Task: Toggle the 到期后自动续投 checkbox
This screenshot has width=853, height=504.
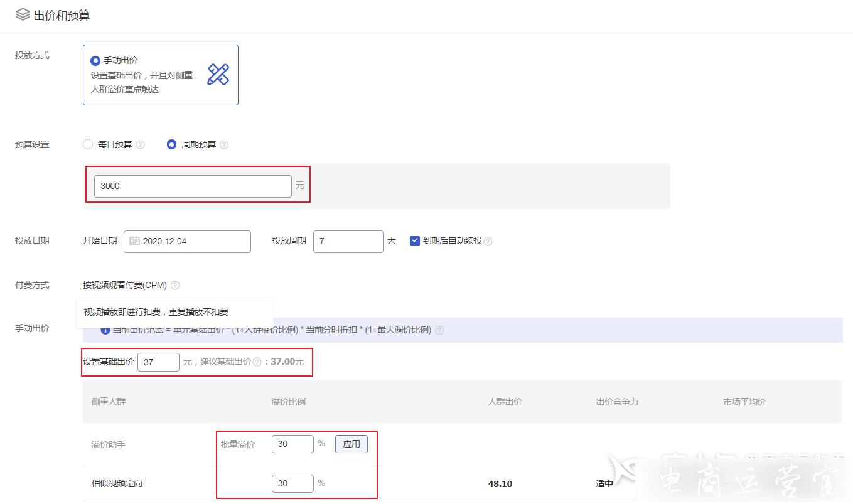Action: tap(414, 240)
